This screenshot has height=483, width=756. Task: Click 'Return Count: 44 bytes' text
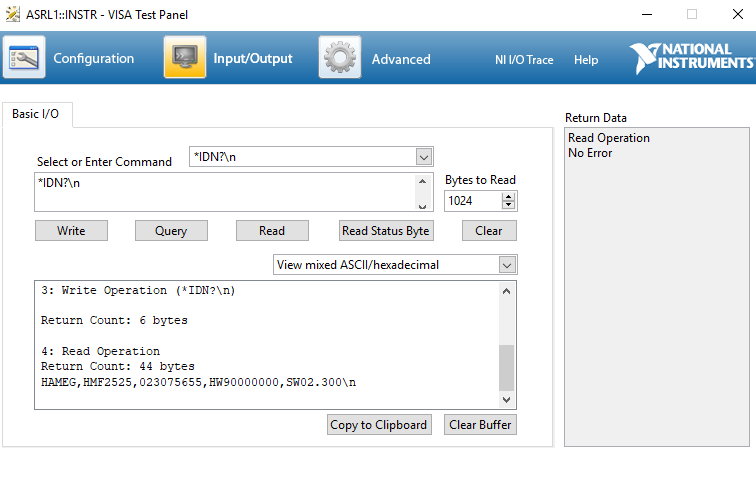118,367
